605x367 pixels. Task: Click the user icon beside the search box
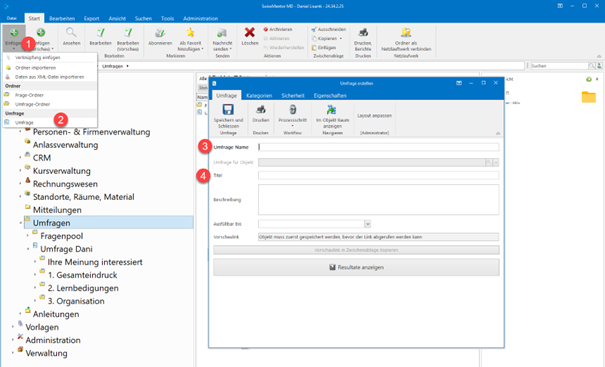point(599,66)
